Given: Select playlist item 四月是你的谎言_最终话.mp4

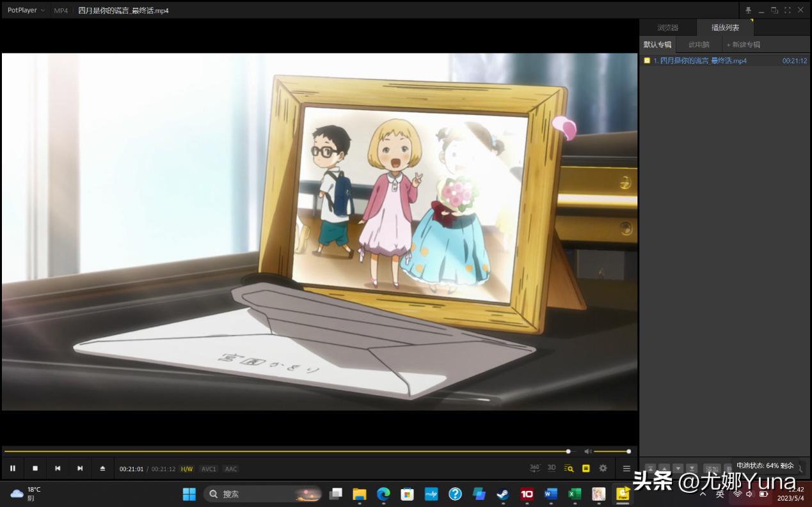Looking at the screenshot, I should 725,61.
